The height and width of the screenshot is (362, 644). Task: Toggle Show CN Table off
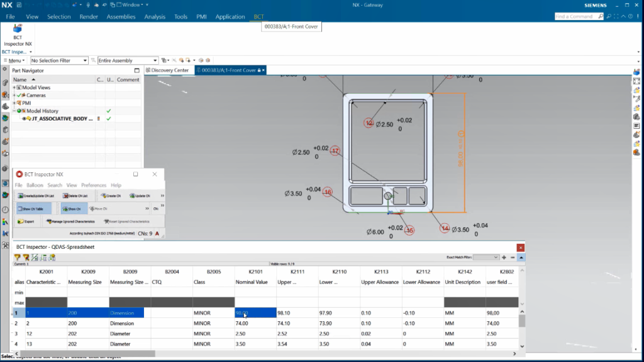(x=34, y=209)
